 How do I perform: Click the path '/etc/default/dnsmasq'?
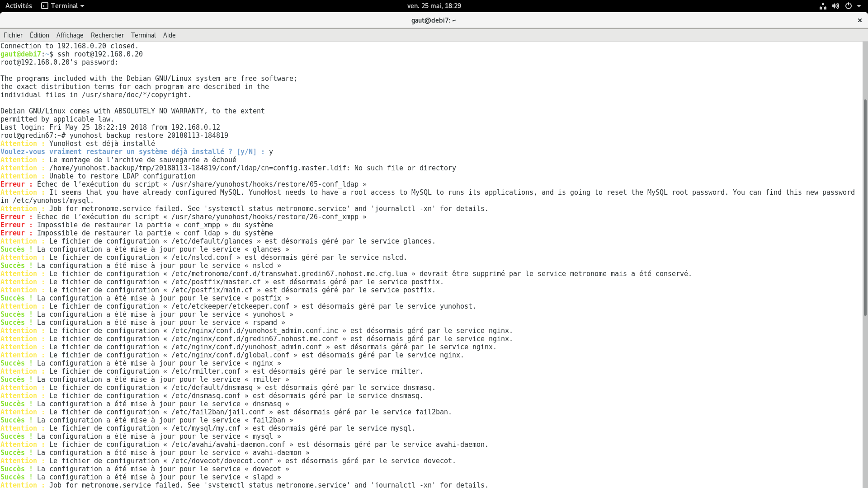212,388
